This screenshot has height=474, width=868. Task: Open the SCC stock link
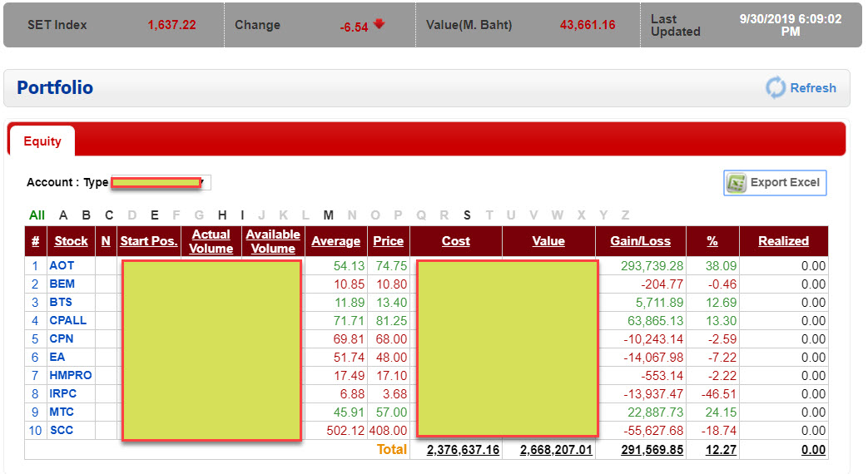coord(62,430)
